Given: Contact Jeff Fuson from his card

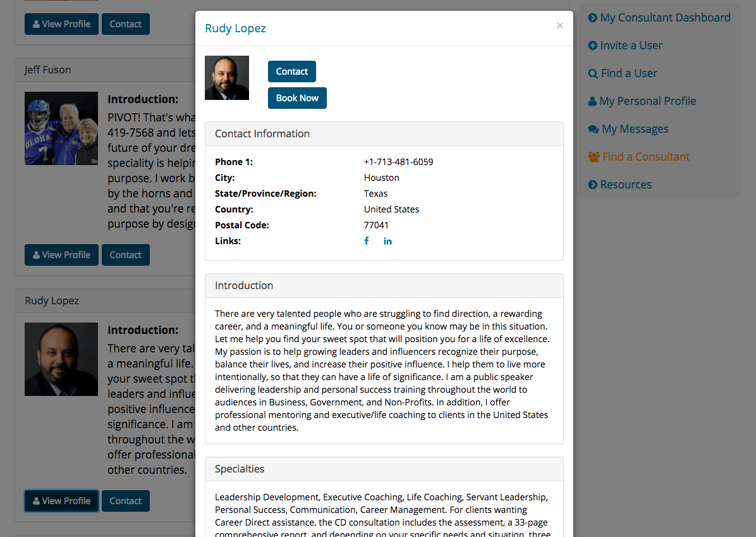Looking at the screenshot, I should point(126,255).
